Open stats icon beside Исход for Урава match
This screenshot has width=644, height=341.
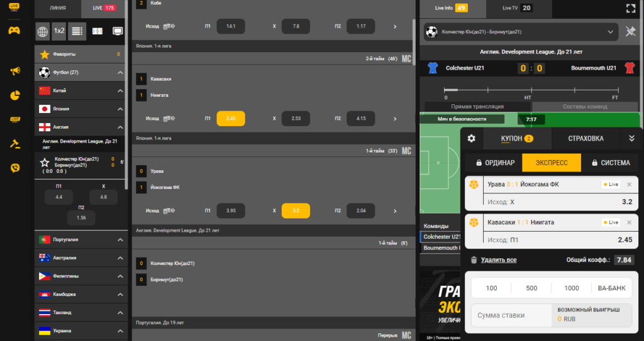click(169, 211)
